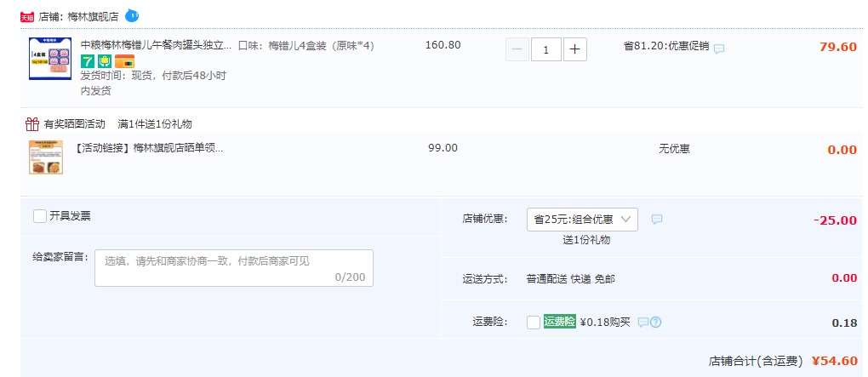Click the item subtotal 79.60
Image resolution: width=868 pixels, height=377 pixels.
(x=838, y=47)
